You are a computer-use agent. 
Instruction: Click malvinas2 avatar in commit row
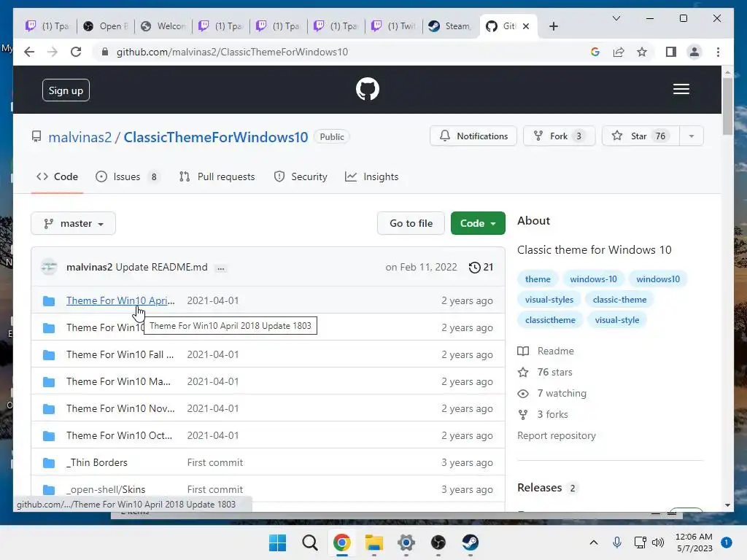click(49, 267)
